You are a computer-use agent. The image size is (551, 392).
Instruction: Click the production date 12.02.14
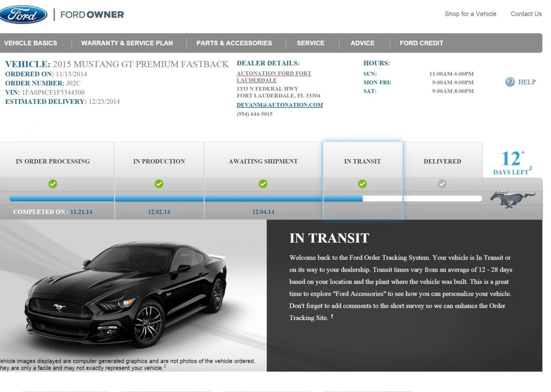(159, 212)
